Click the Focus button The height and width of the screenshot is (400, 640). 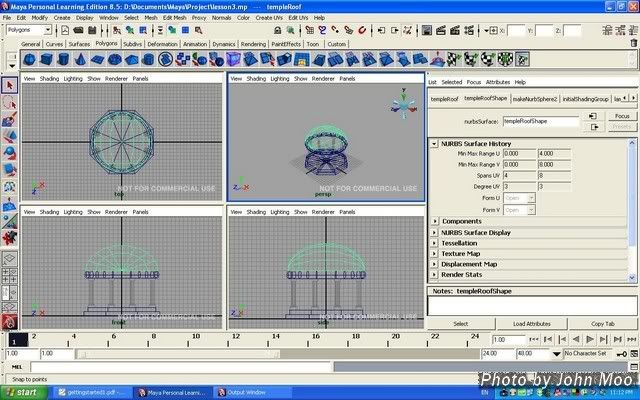[x=621, y=116]
